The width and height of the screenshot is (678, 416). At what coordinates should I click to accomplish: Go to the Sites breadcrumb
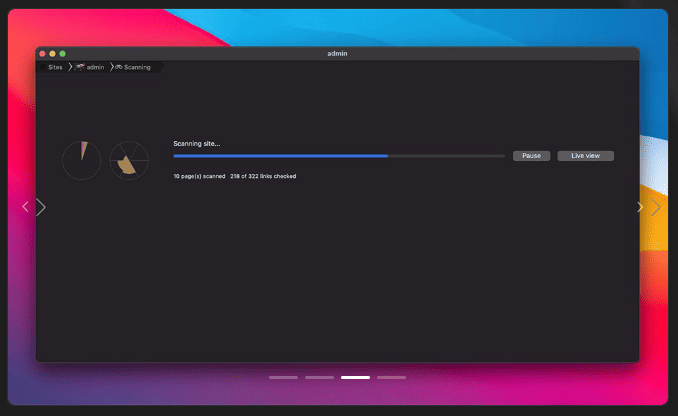click(x=55, y=67)
